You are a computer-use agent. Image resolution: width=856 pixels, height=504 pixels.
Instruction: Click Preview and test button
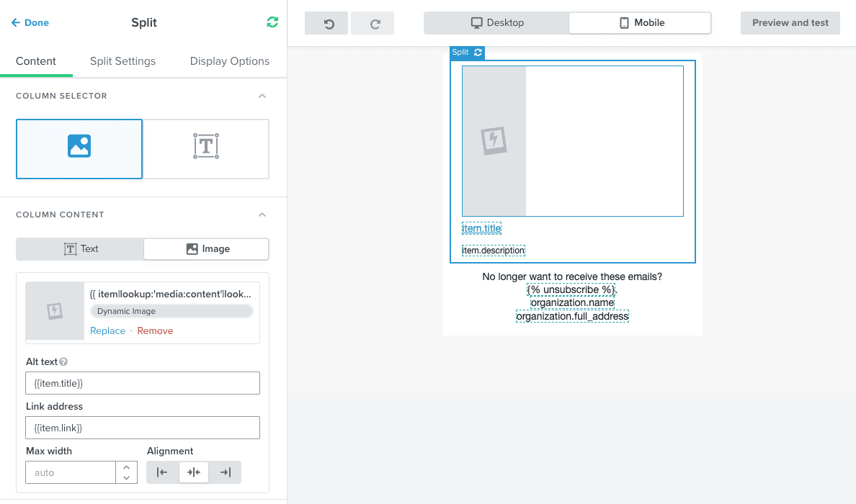coord(790,23)
